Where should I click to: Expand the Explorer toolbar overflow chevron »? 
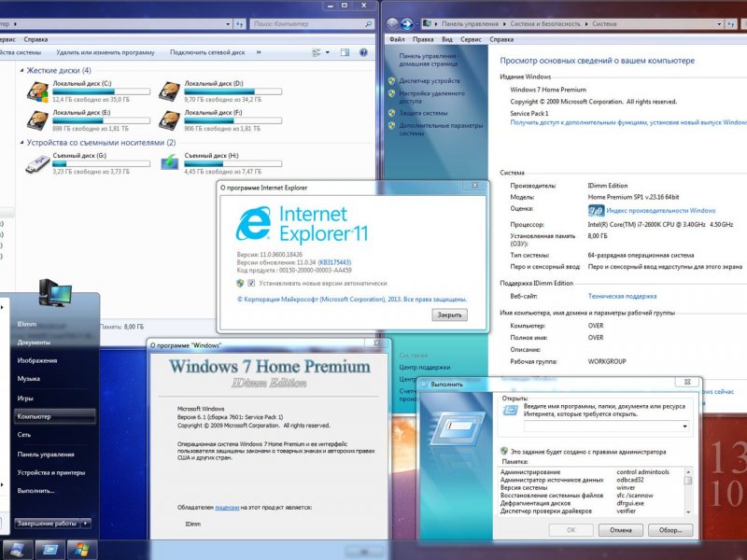click(259, 52)
